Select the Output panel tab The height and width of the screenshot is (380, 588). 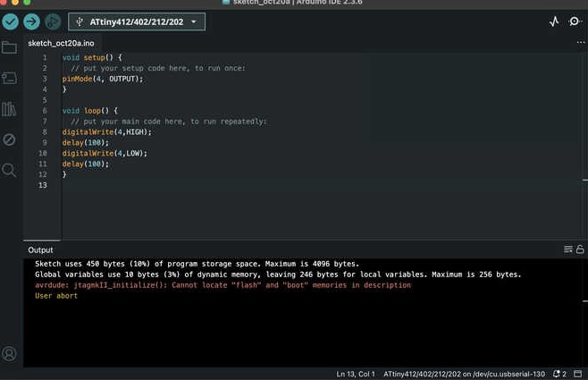(41, 250)
